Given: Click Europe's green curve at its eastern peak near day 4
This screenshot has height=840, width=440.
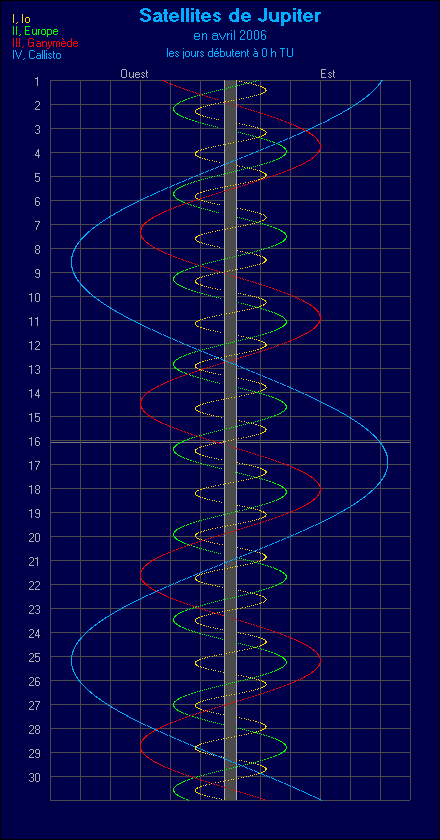Looking at the screenshot, I should 286,151.
